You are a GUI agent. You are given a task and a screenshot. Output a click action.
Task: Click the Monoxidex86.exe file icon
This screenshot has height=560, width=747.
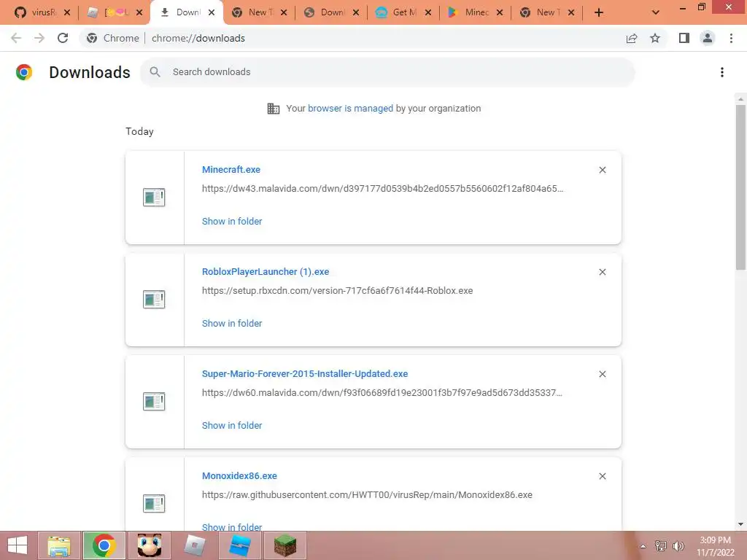154,503
